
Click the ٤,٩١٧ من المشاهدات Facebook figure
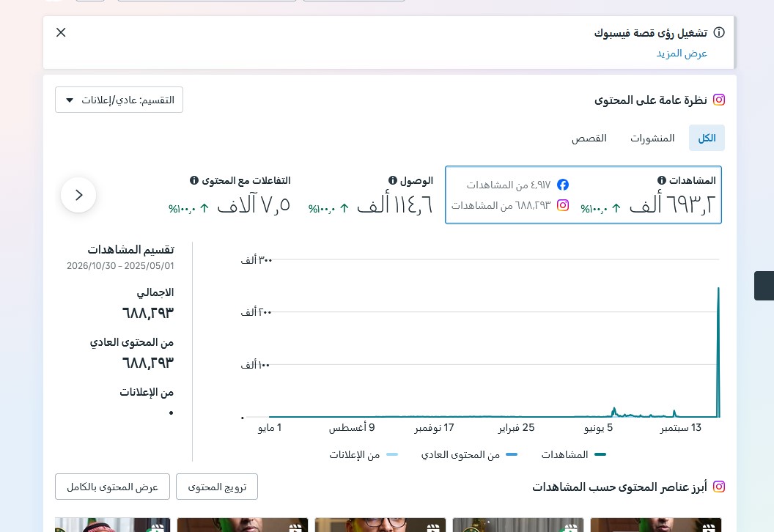coord(509,185)
